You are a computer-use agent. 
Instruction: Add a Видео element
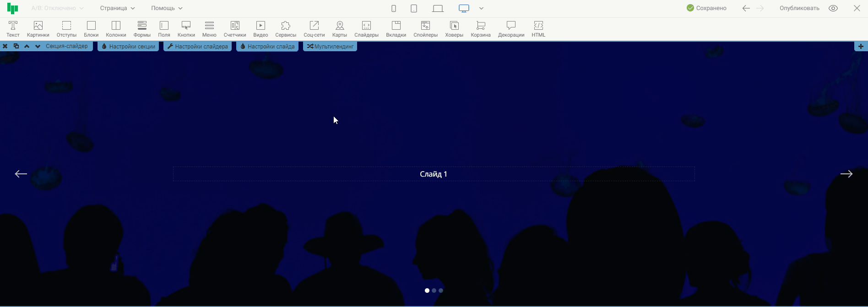coord(260,29)
